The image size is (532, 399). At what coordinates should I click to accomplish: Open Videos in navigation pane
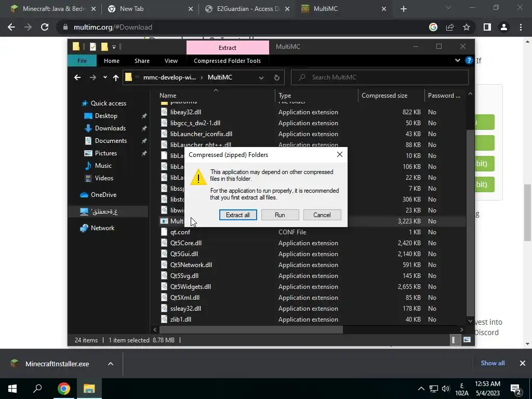(x=104, y=178)
